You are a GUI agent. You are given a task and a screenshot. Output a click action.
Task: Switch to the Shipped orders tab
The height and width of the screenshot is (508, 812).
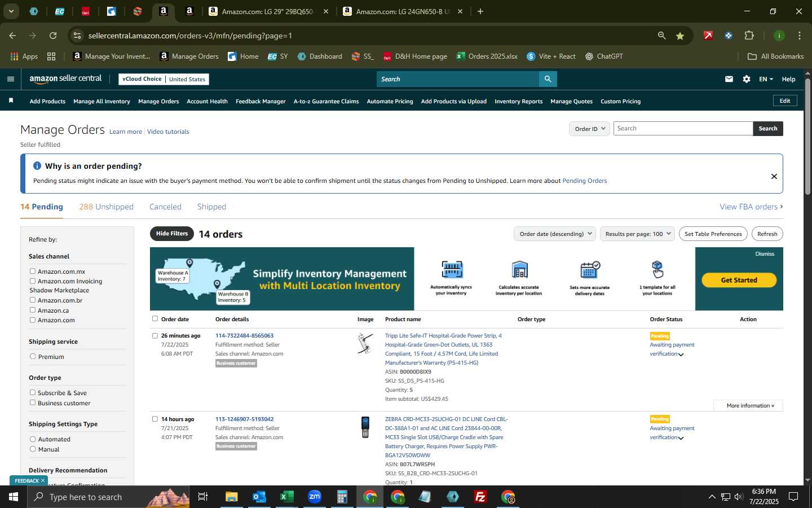click(211, 207)
